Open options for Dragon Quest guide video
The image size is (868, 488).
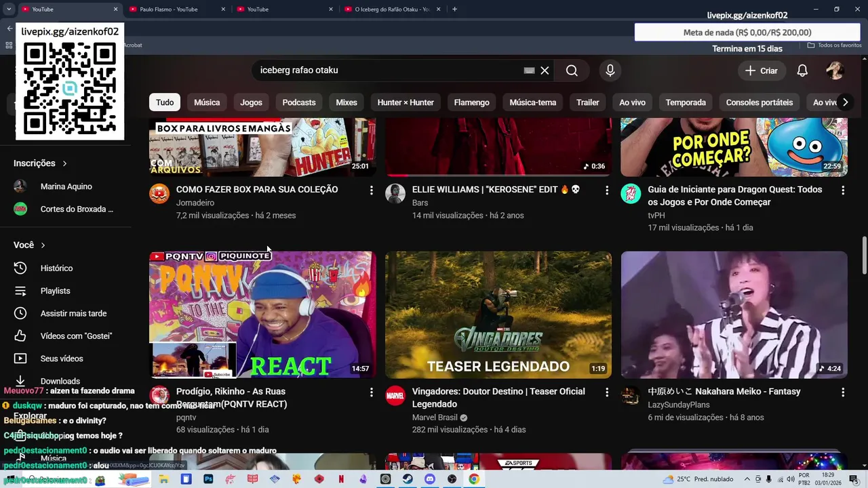coord(843,190)
